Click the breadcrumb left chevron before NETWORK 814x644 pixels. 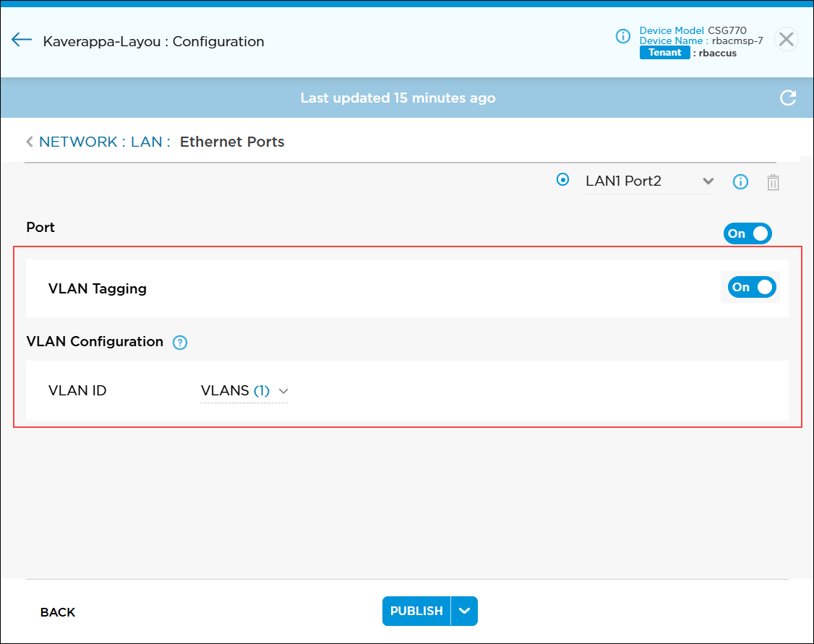point(30,142)
